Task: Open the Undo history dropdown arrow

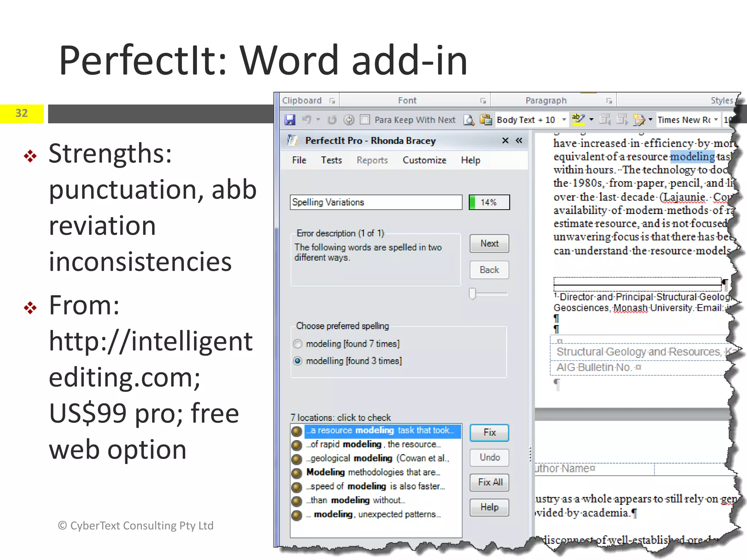Action: click(318, 120)
